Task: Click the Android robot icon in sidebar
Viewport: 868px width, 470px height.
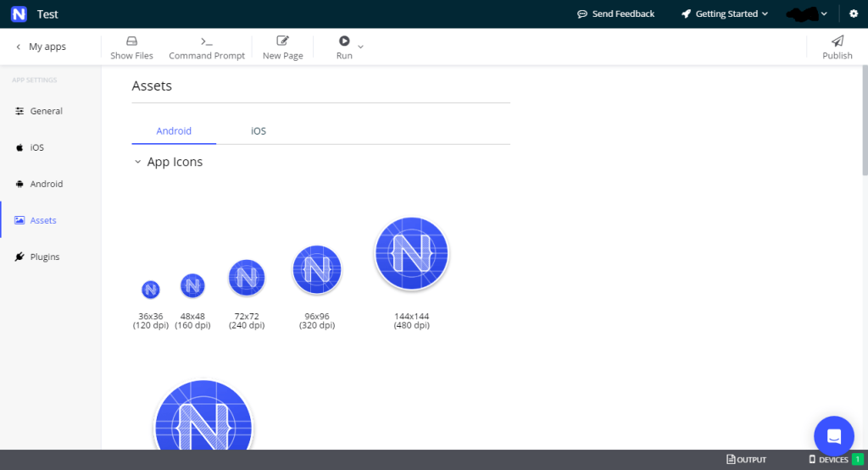Action: (x=19, y=184)
